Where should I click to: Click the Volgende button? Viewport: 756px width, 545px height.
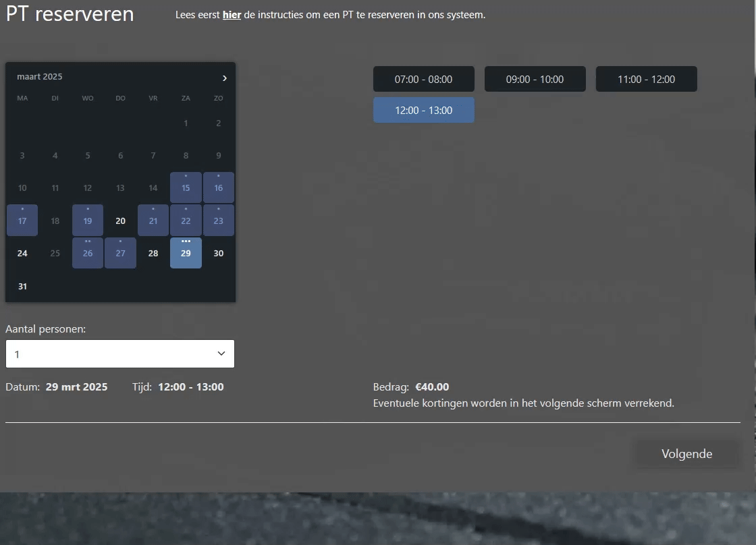click(x=686, y=454)
